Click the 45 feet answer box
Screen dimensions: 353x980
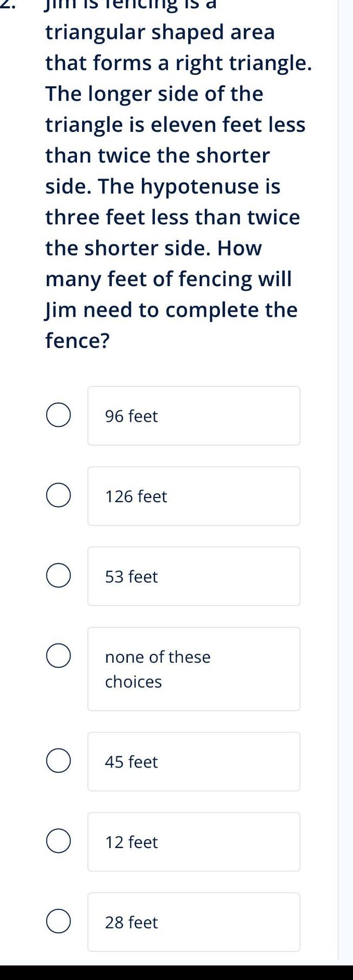(x=194, y=761)
